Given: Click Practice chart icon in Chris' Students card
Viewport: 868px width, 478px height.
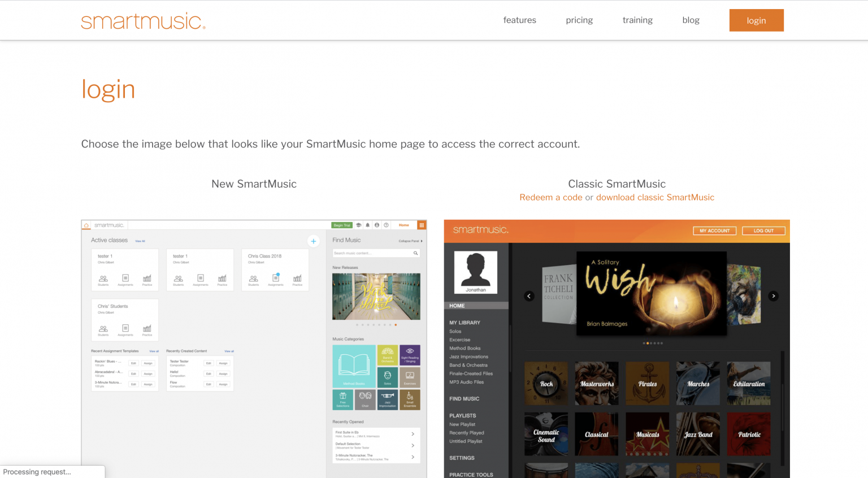Looking at the screenshot, I should coord(147,329).
